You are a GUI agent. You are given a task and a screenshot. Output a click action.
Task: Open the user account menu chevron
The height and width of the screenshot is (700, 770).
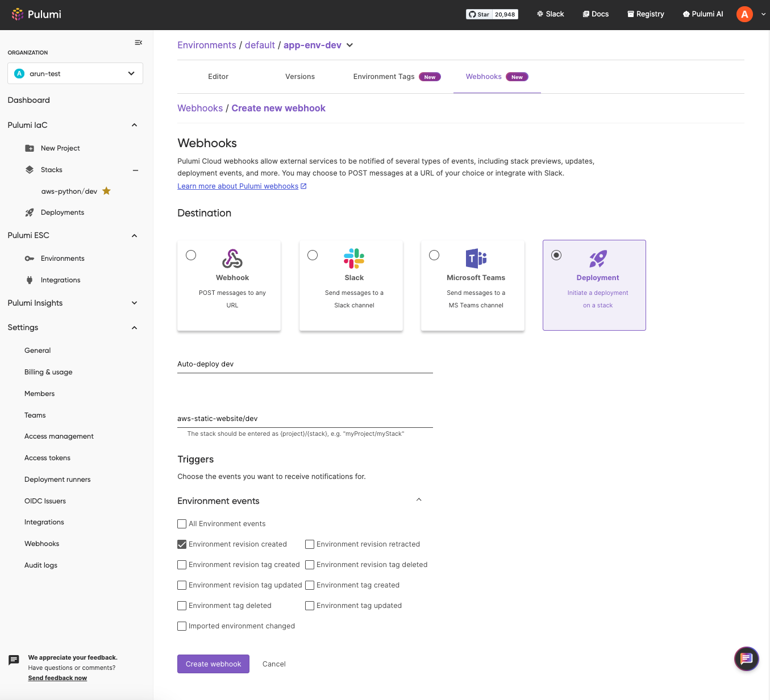[x=763, y=14]
